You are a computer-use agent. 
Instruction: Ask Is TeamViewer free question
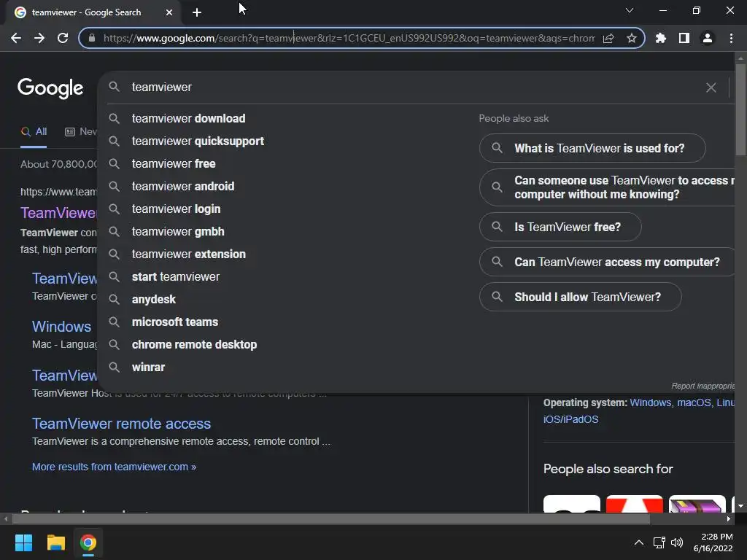pos(560,227)
